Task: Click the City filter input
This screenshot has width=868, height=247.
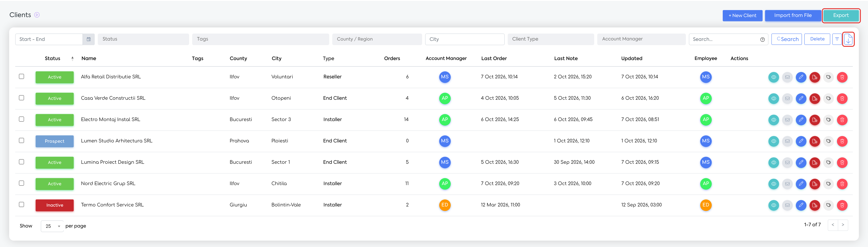Action: 465,39
